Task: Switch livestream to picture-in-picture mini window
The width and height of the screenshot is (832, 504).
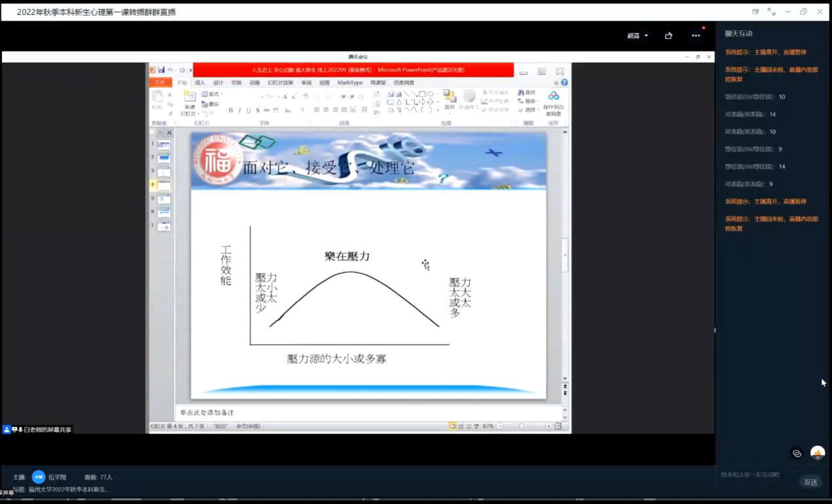Action: [x=755, y=12]
